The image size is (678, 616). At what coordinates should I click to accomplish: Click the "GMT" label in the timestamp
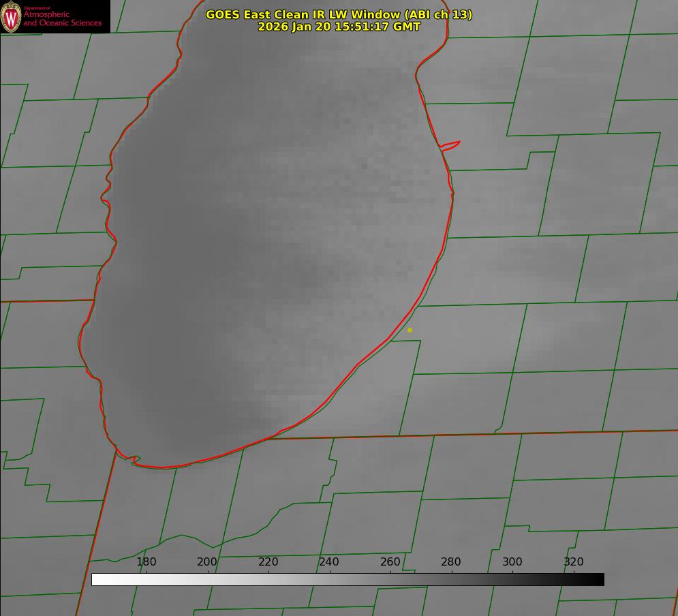[406, 27]
